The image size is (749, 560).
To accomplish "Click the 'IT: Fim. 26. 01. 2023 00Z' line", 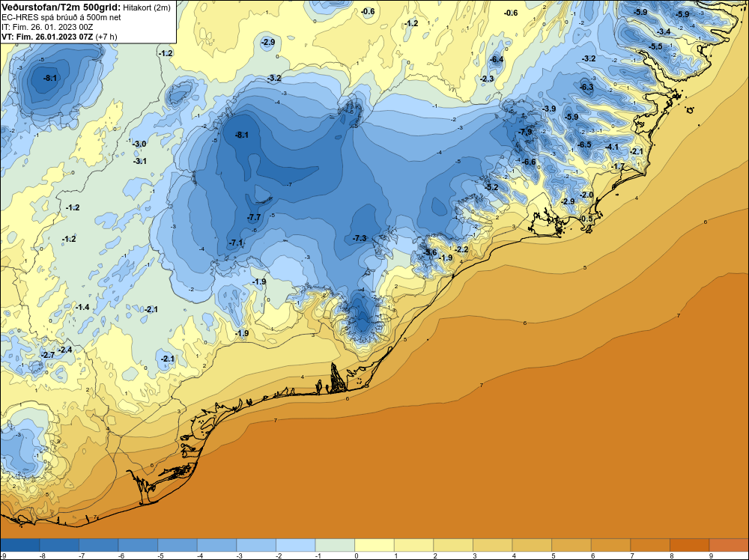I will pyautogui.click(x=47, y=27).
